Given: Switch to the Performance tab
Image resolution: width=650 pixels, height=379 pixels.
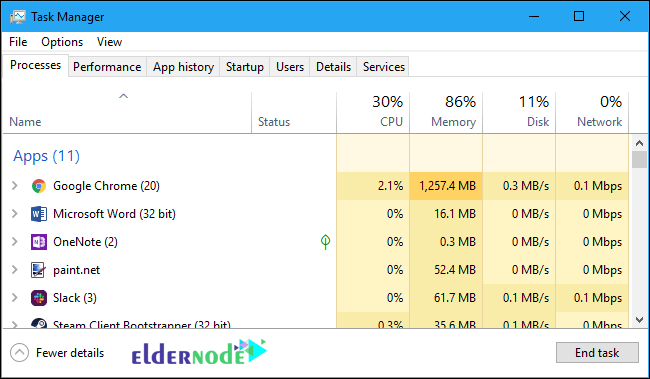Looking at the screenshot, I should click(107, 67).
